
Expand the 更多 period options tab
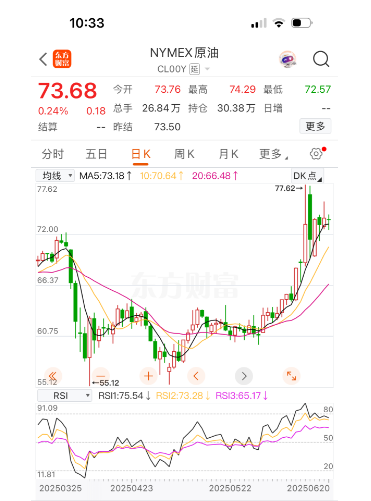273,154
